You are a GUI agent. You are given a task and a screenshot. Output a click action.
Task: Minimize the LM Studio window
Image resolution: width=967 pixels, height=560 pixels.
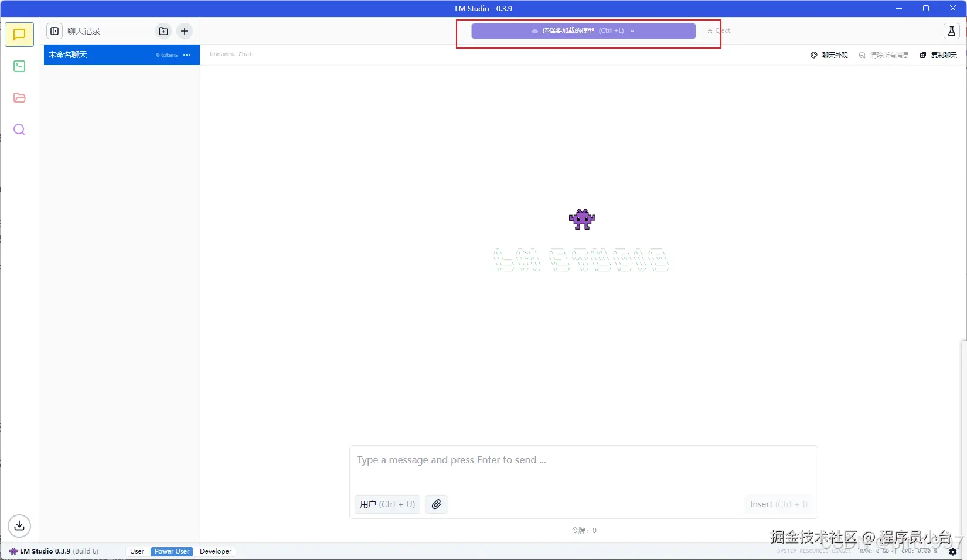[x=899, y=8]
